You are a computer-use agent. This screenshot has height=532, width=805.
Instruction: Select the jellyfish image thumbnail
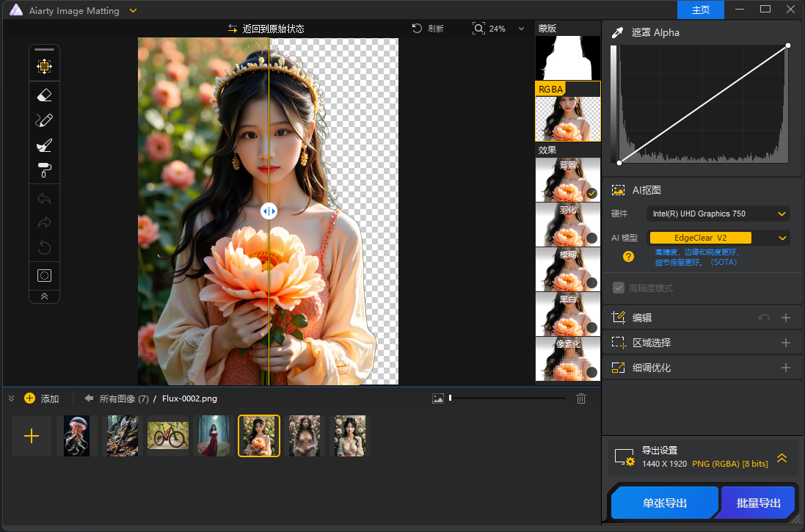click(x=76, y=435)
